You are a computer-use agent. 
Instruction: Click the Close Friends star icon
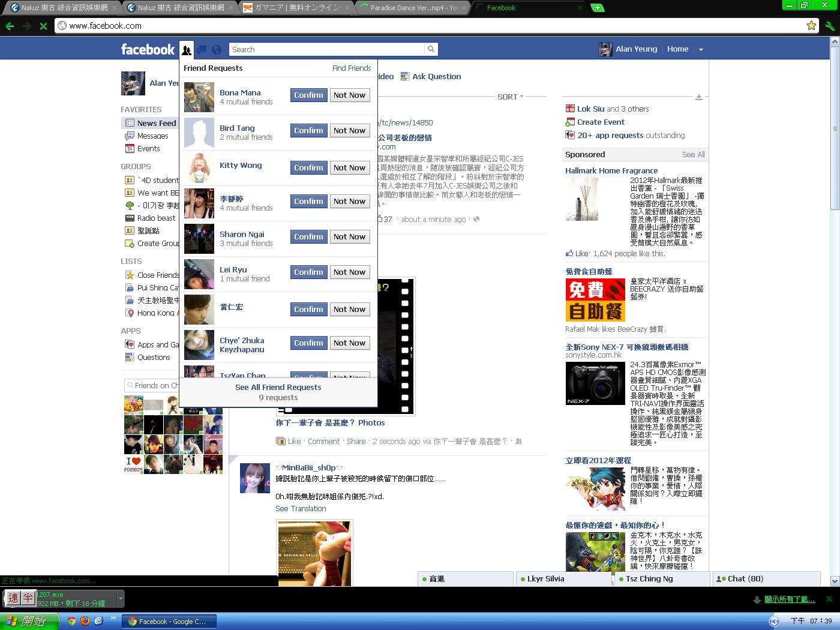pos(130,275)
